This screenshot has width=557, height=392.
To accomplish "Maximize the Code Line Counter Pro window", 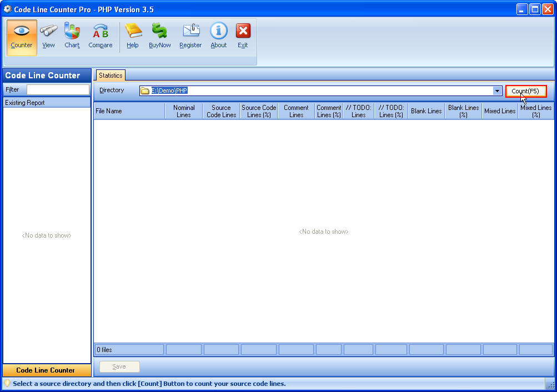I will (535, 9).
